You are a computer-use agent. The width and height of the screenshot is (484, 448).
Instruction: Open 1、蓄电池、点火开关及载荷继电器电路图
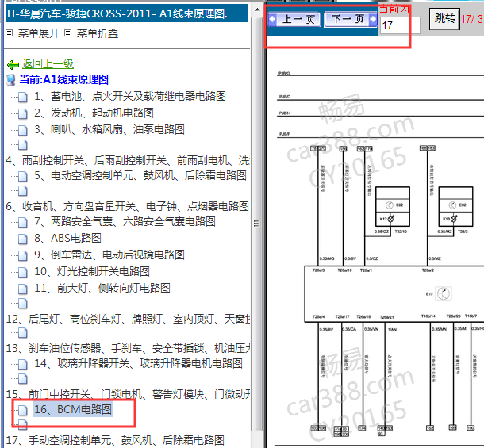coord(130,96)
